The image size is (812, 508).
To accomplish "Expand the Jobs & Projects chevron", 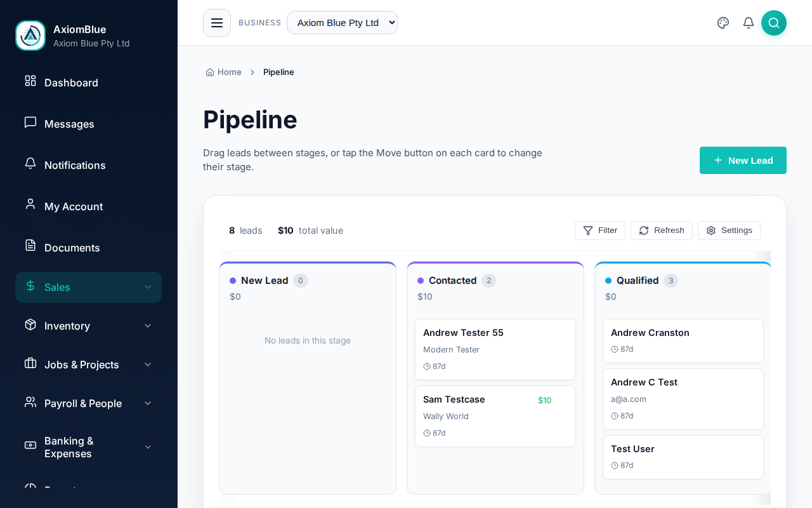I will pos(148,364).
